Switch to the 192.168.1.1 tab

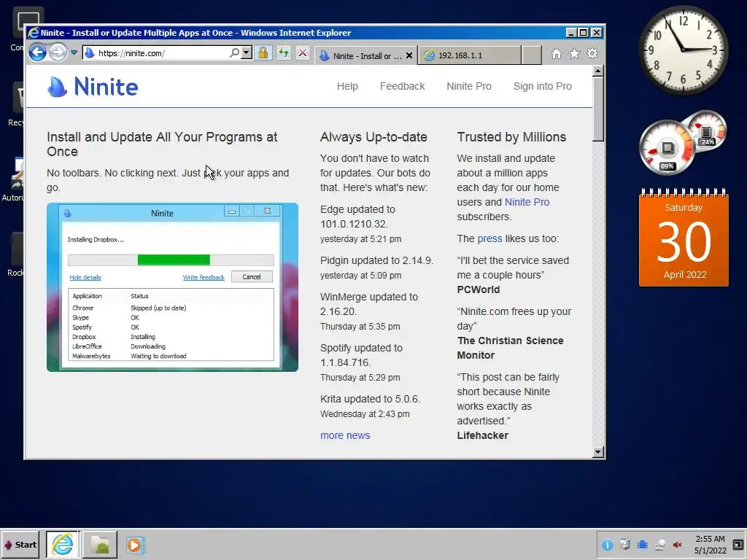470,55
